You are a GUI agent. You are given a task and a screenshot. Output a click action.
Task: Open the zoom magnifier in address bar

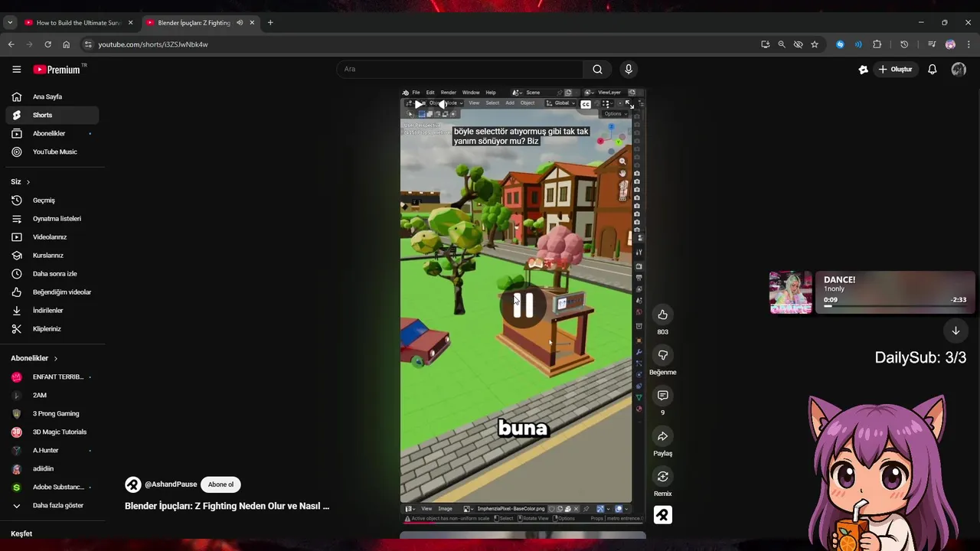[782, 44]
